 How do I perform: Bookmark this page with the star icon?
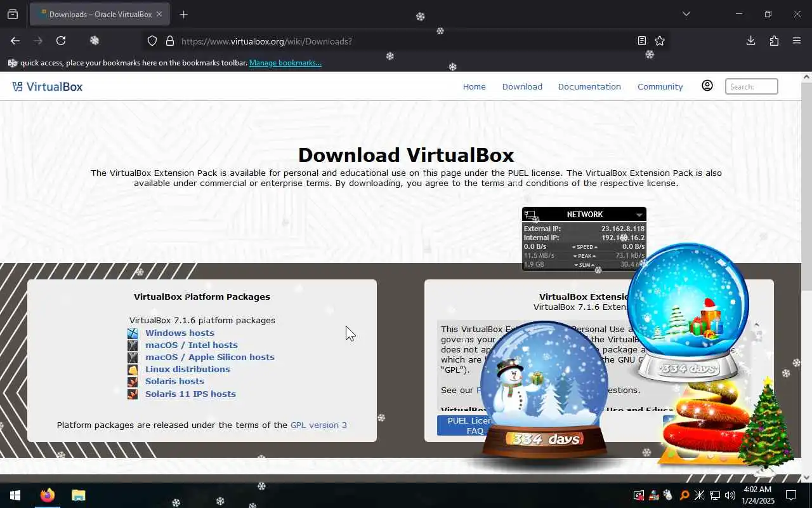660,41
